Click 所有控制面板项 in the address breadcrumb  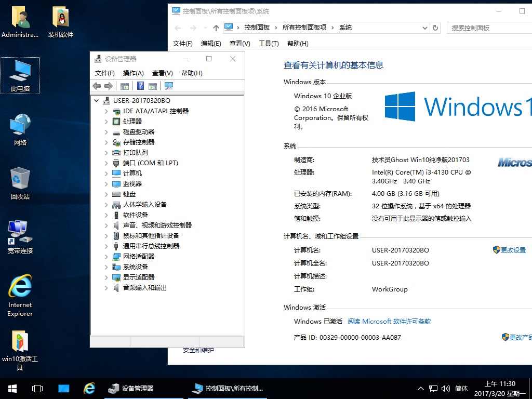point(304,28)
